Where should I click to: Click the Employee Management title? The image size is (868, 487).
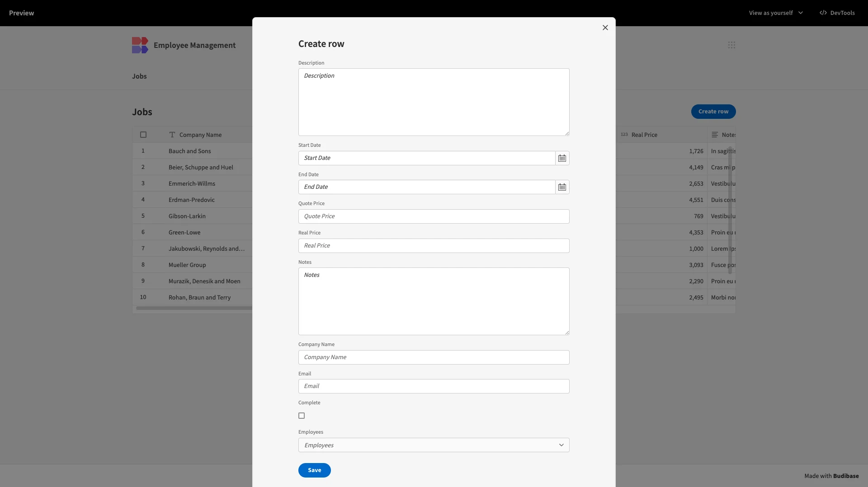[x=194, y=45]
